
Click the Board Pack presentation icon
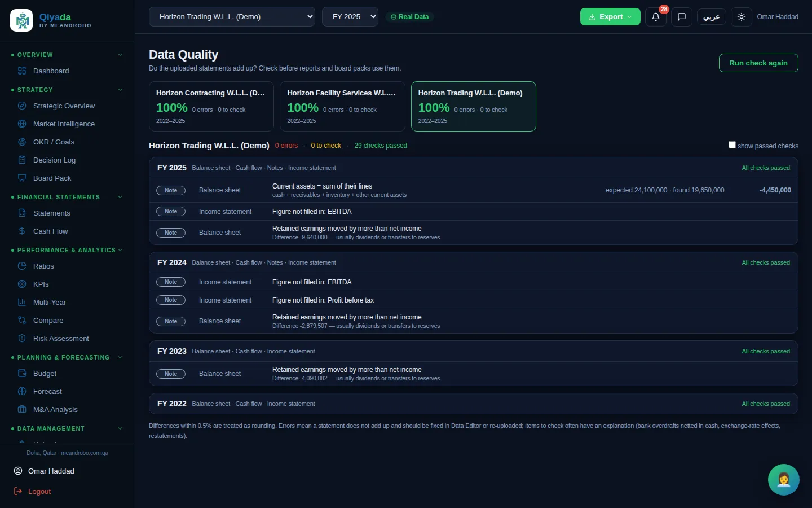click(22, 178)
